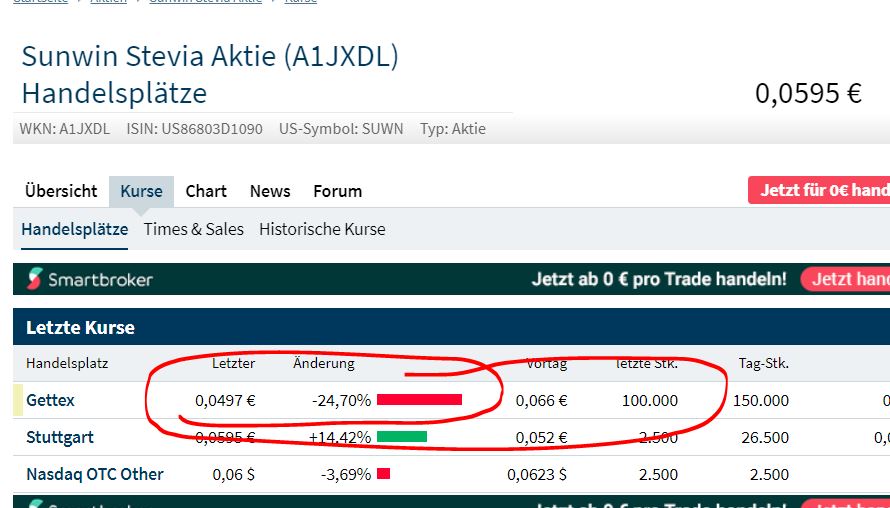The image size is (890, 508).
Task: Click the red change bar for Gettex
Action: coord(419,400)
